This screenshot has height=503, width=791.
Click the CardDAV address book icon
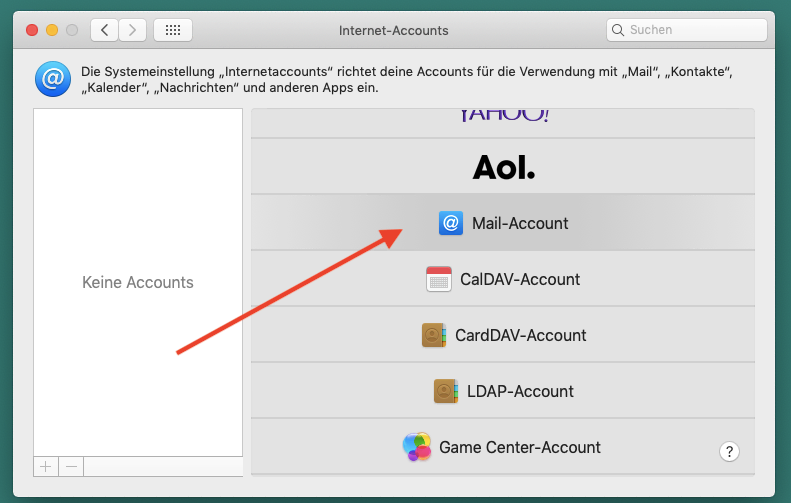coord(434,336)
